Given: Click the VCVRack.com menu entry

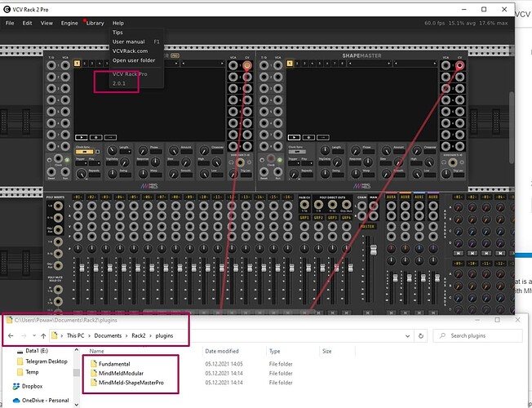Looking at the screenshot, I should 130,51.
